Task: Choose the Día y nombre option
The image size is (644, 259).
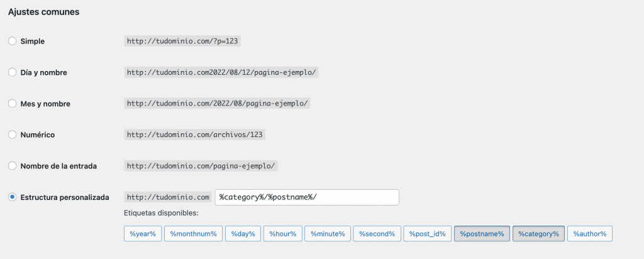Action: point(13,72)
